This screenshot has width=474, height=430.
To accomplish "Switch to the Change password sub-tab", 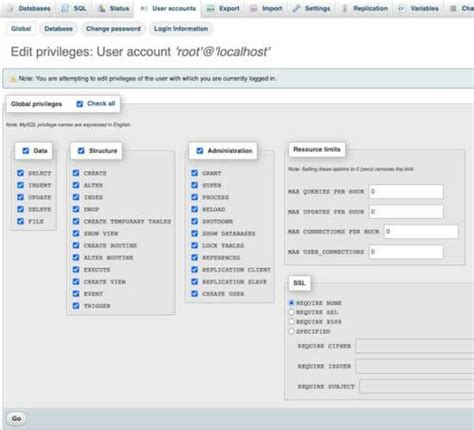I will (x=113, y=29).
